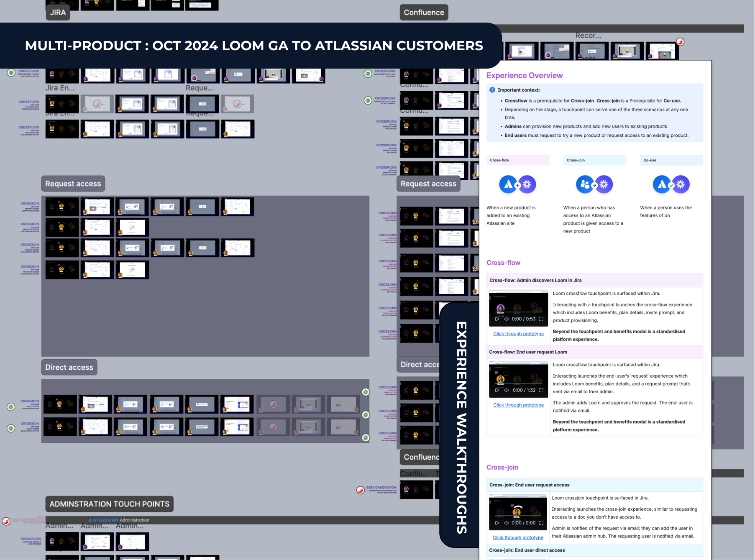This screenshot has width=755, height=560.
Task: Click the 0:00 / 1:32 time readout
Action: pos(524,390)
